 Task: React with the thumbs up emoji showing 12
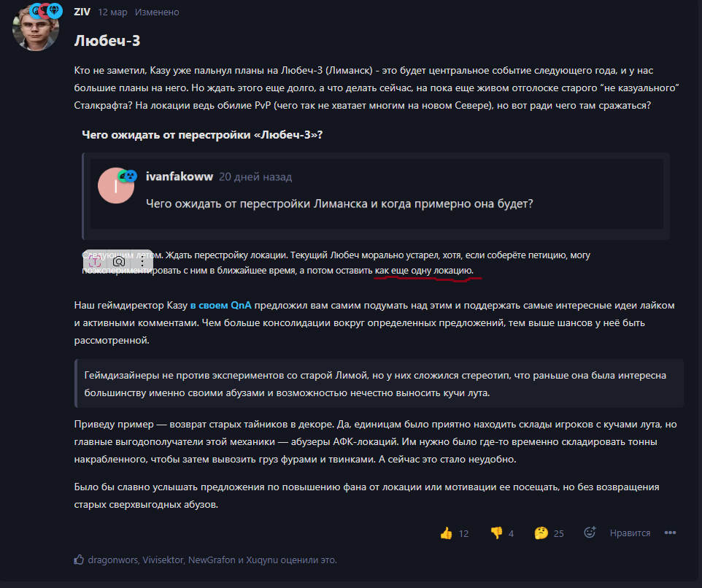point(447,533)
